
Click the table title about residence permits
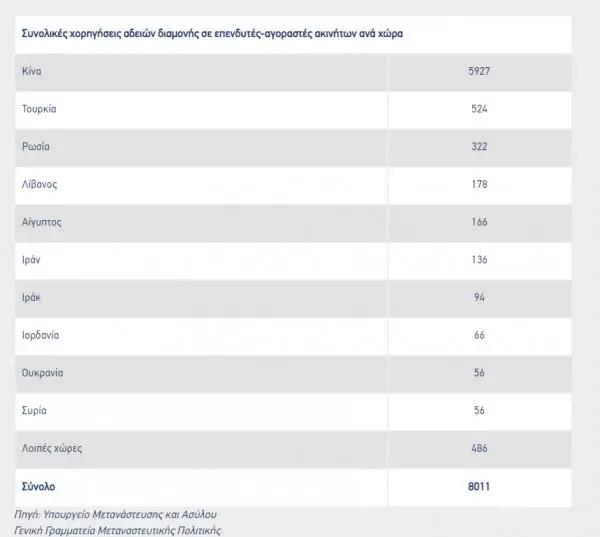point(212,34)
